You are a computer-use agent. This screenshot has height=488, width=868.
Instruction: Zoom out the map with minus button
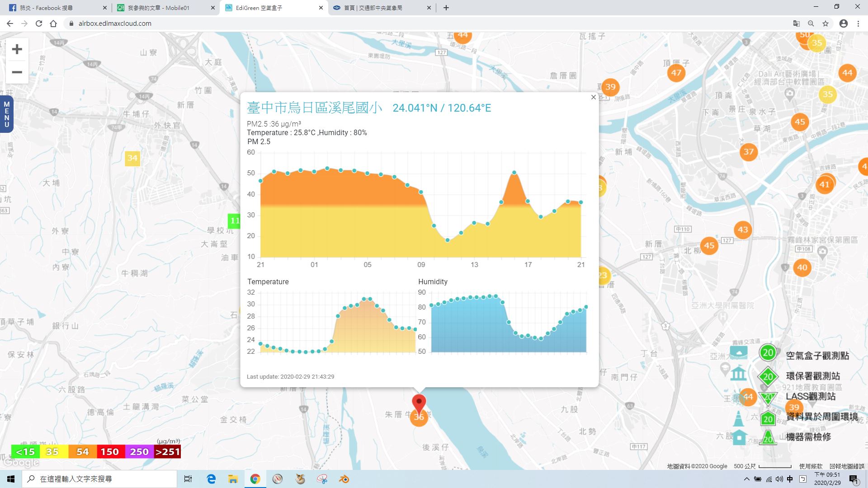point(17,72)
